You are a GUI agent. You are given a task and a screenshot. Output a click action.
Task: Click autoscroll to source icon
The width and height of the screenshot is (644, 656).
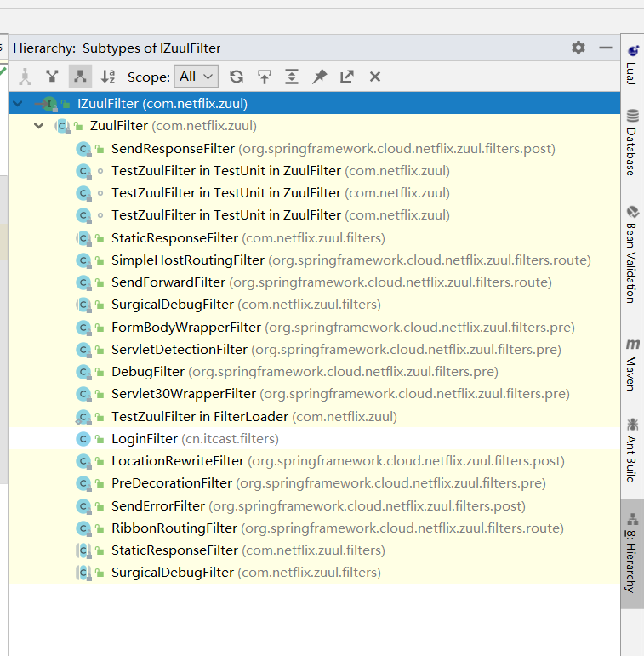pos(265,77)
